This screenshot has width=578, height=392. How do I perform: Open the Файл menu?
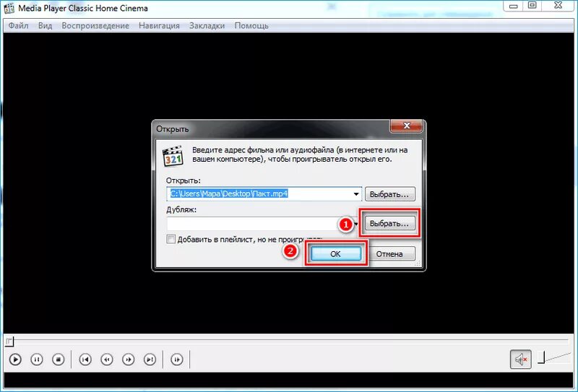19,26
